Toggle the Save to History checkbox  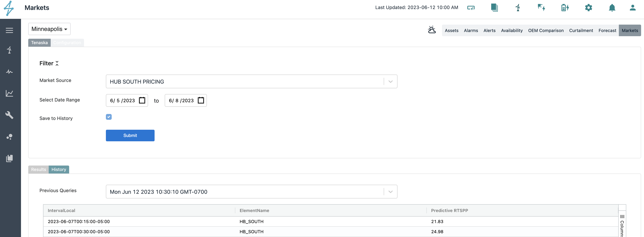[x=109, y=117]
